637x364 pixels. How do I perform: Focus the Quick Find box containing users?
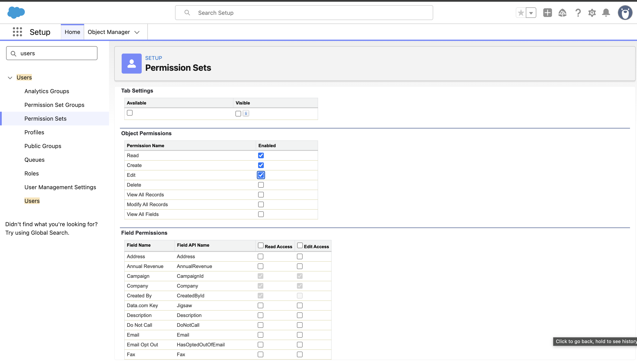coord(52,53)
